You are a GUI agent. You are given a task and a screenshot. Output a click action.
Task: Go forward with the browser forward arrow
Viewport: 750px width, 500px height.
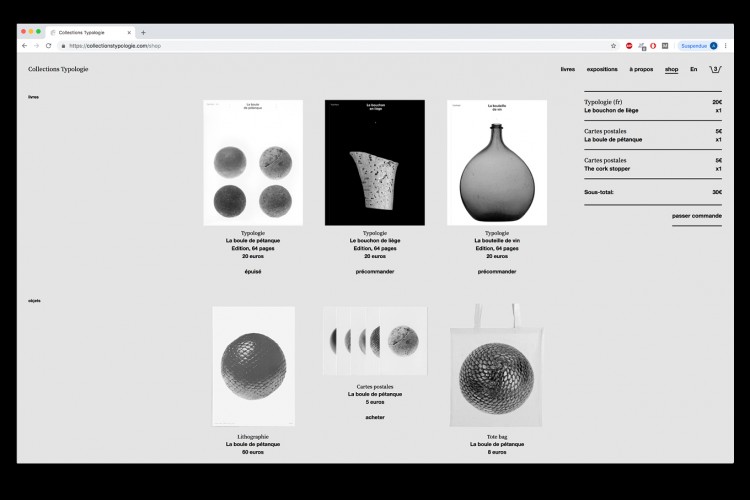coord(36,46)
